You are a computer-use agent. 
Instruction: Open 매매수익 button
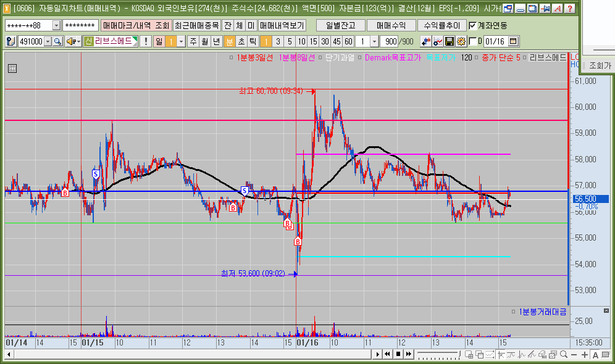(391, 26)
